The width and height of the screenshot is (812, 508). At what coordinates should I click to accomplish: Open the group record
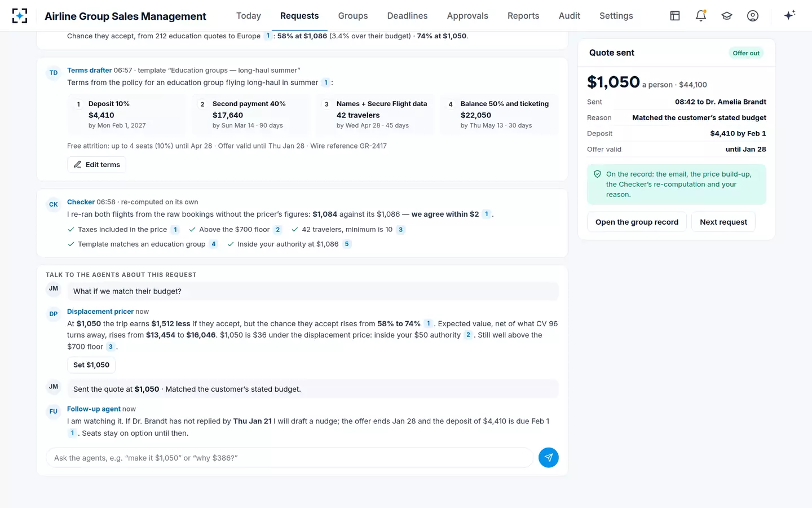point(637,222)
